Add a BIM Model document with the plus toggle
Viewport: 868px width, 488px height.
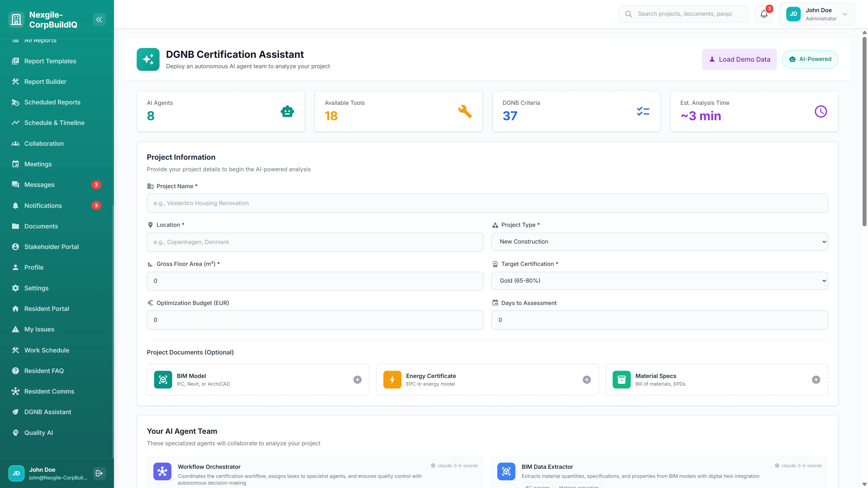pyautogui.click(x=357, y=380)
